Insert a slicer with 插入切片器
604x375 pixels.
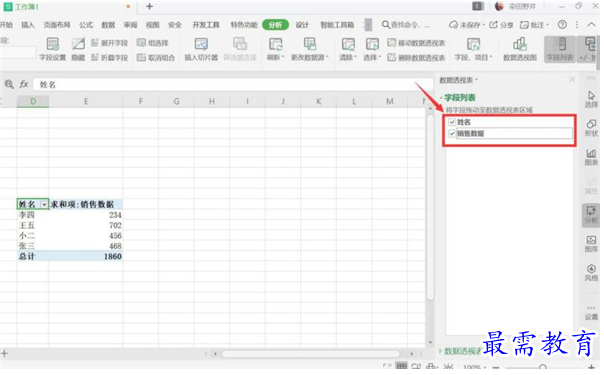coord(201,49)
